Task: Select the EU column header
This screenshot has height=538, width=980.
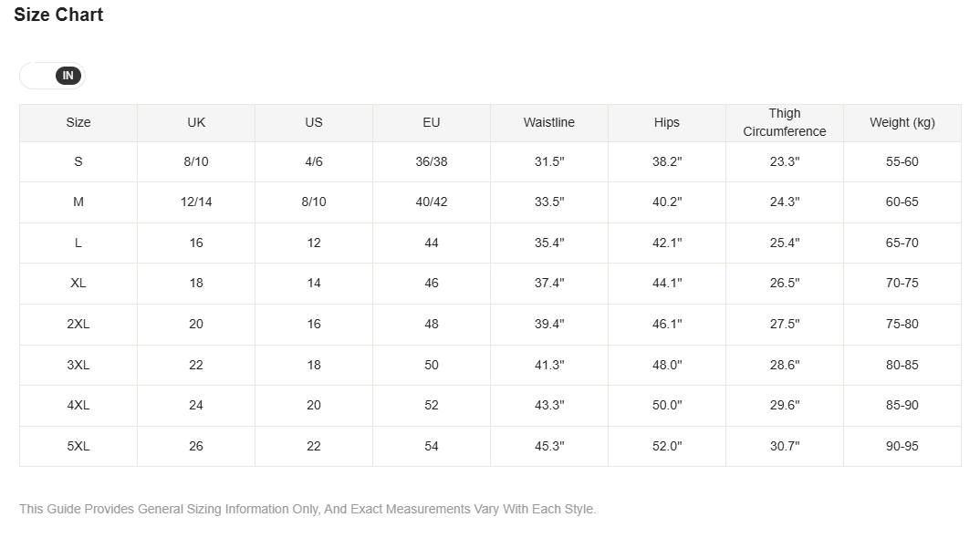Action: [x=432, y=122]
